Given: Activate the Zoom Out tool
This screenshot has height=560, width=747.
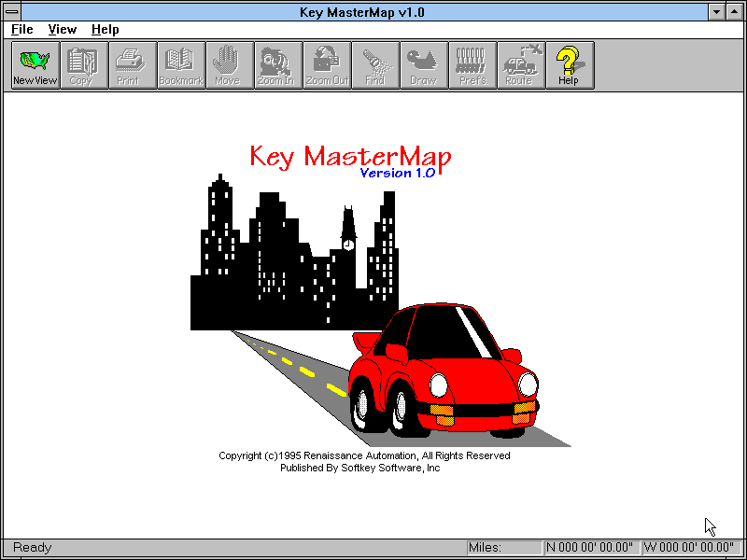Looking at the screenshot, I should (x=328, y=65).
